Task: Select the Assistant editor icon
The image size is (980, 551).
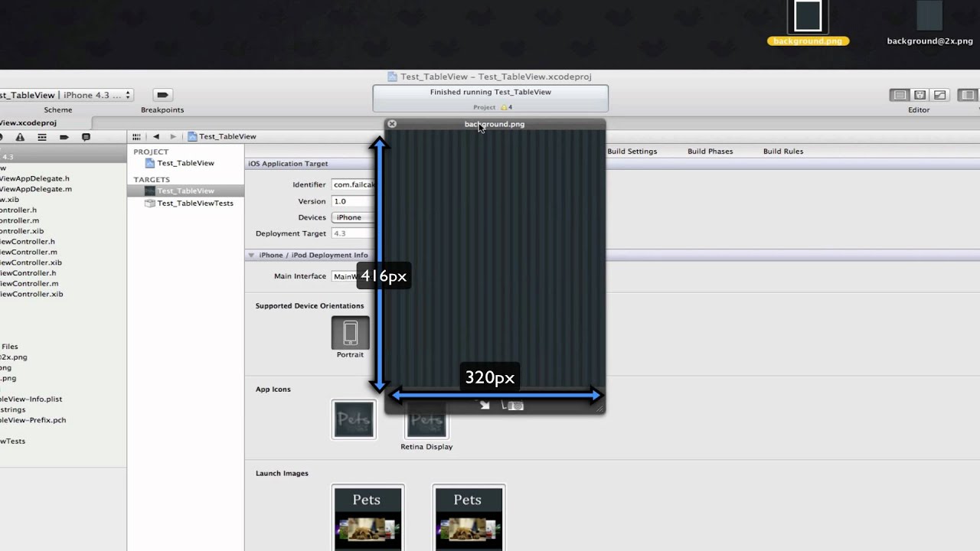Action: [x=920, y=95]
